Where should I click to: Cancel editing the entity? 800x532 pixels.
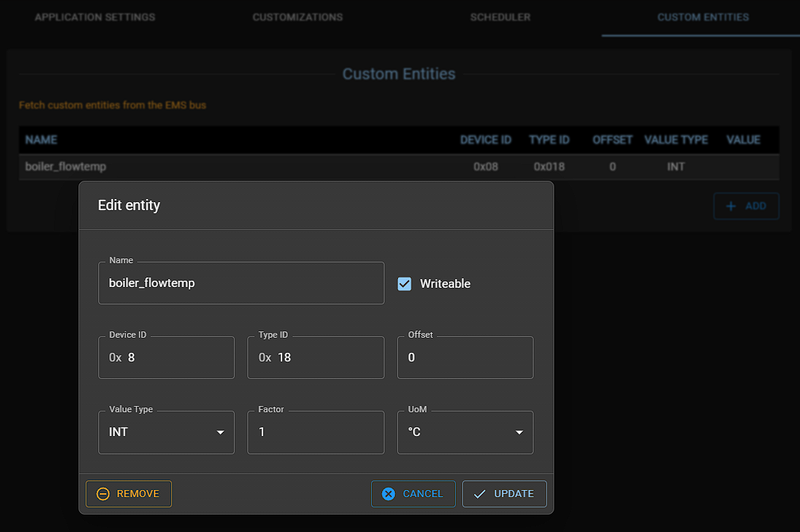(413, 494)
